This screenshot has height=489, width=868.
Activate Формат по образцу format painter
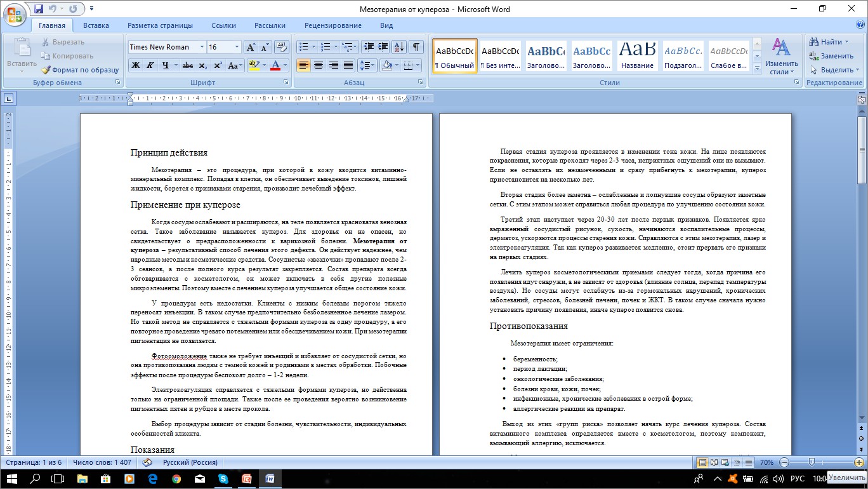[x=80, y=70]
